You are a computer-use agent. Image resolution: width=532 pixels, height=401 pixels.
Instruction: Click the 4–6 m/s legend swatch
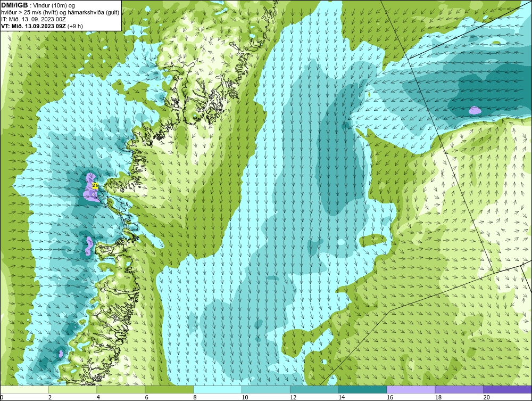[x=121, y=389]
